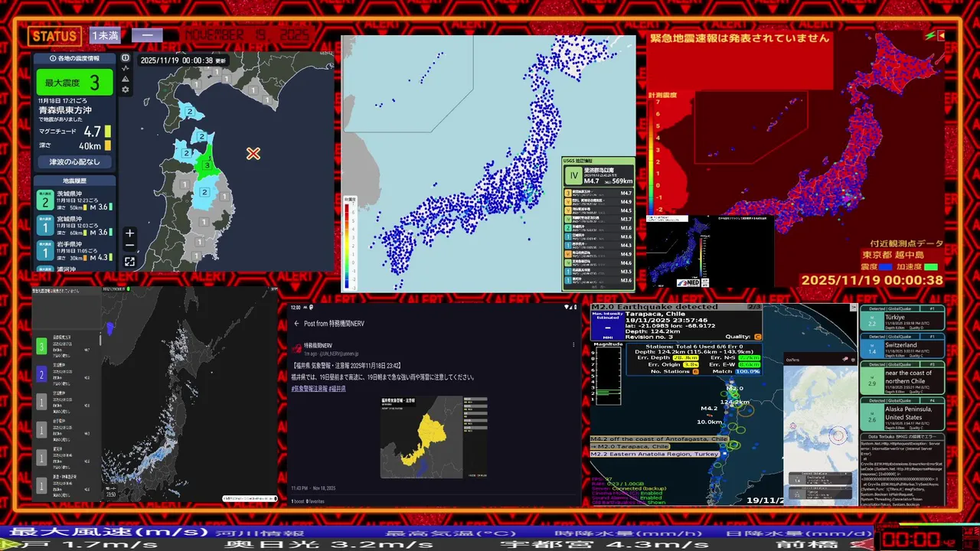Select the seismograph waveform icon in the map sidebar
The height and width of the screenshot is (551, 980).
126,68
